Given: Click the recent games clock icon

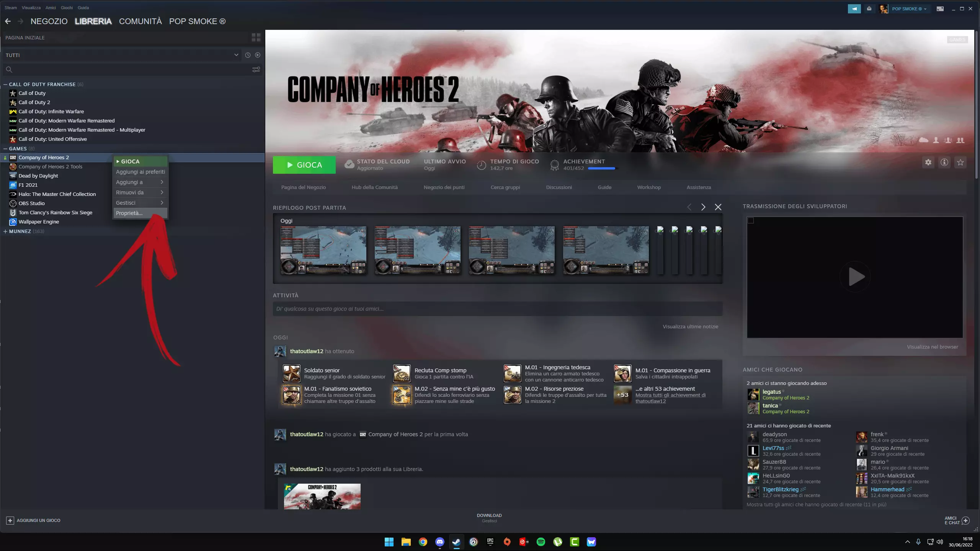Looking at the screenshot, I should coord(248,55).
